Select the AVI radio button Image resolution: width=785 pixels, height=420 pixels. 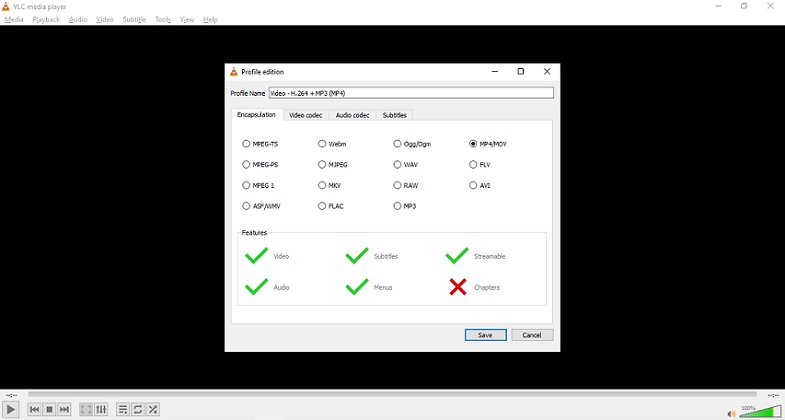pos(473,185)
